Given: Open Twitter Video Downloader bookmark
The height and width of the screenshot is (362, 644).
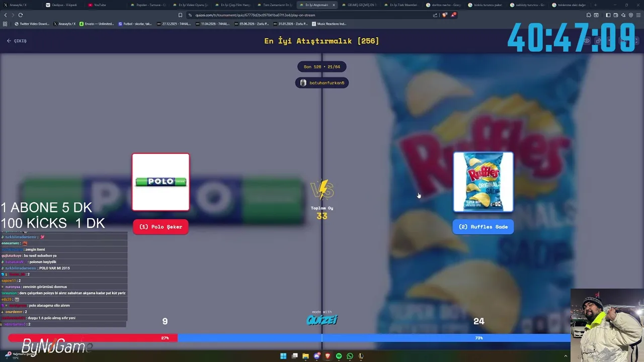Looking at the screenshot, I should [x=32, y=24].
